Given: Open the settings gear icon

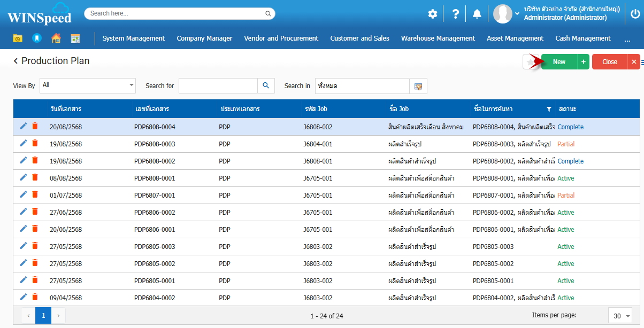Looking at the screenshot, I should click(x=432, y=14).
